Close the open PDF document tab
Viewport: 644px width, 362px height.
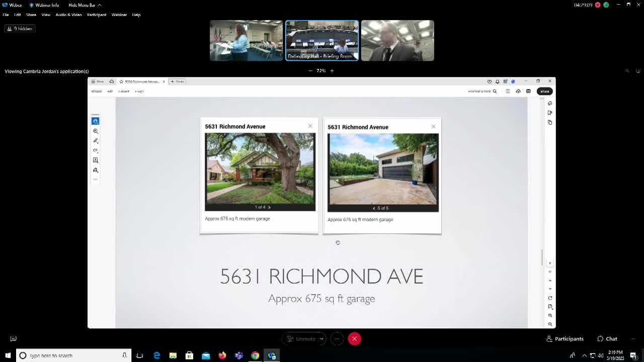point(164,81)
